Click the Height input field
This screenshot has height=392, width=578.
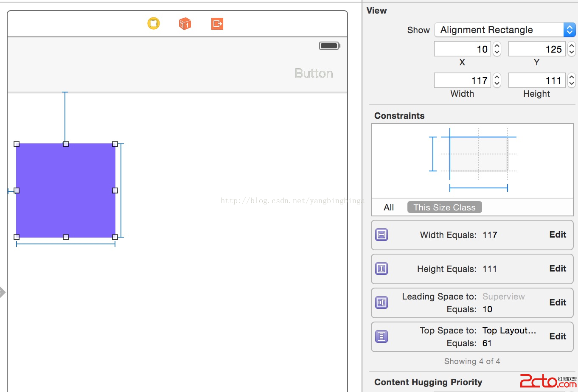click(x=537, y=81)
